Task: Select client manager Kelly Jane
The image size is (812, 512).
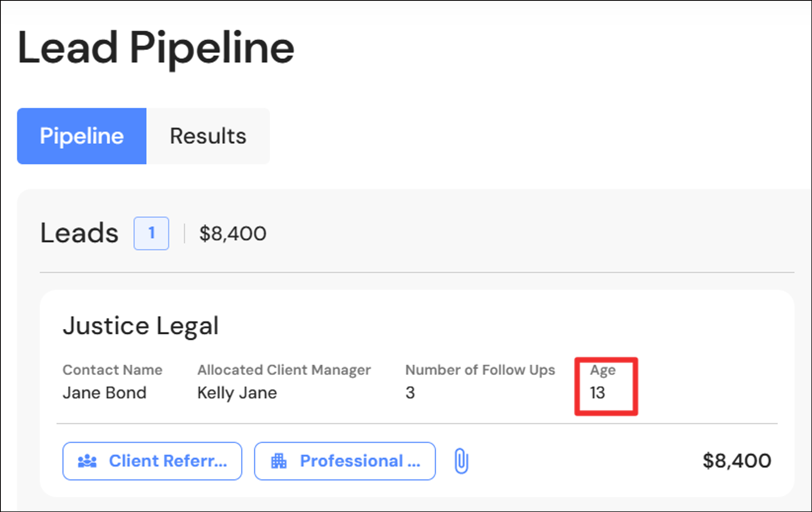Action: (x=237, y=393)
